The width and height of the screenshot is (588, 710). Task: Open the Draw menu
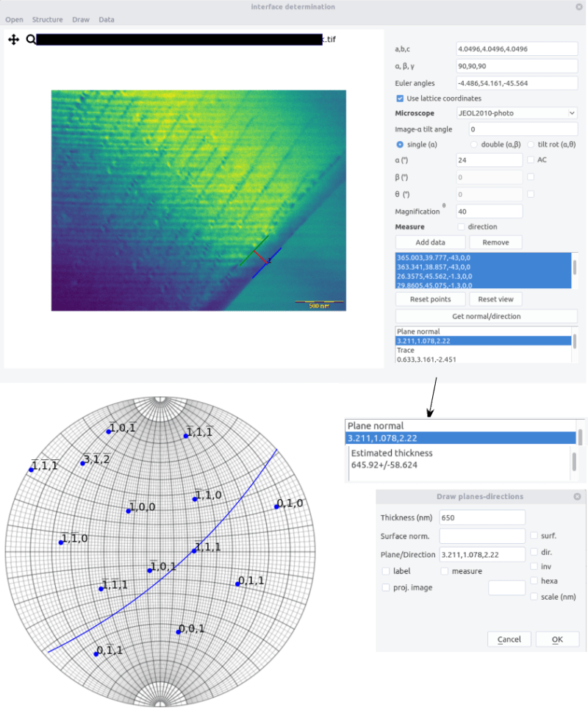81,19
